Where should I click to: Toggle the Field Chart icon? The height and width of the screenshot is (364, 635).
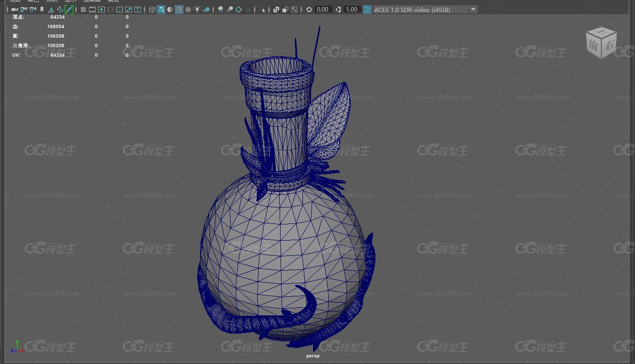point(120,10)
